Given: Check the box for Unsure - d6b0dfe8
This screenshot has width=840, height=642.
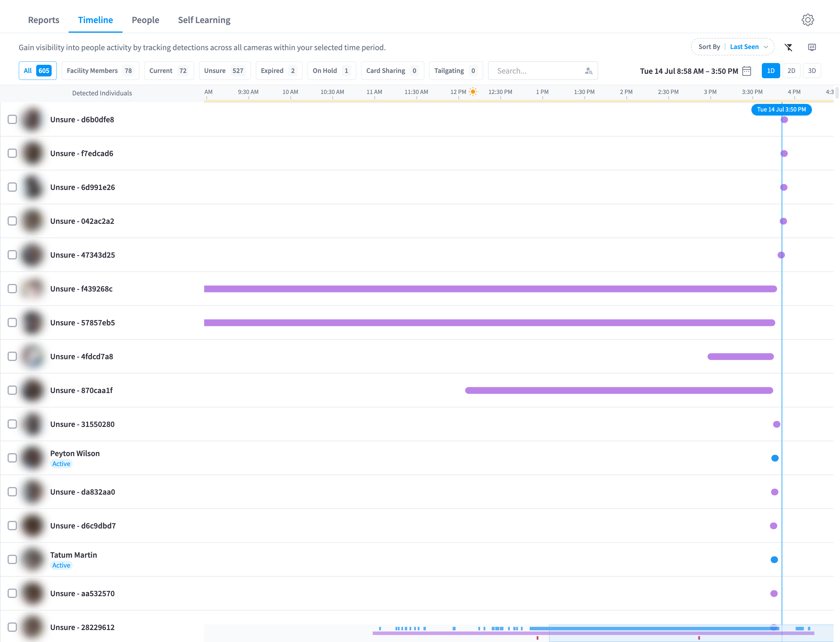Looking at the screenshot, I should click(12, 120).
